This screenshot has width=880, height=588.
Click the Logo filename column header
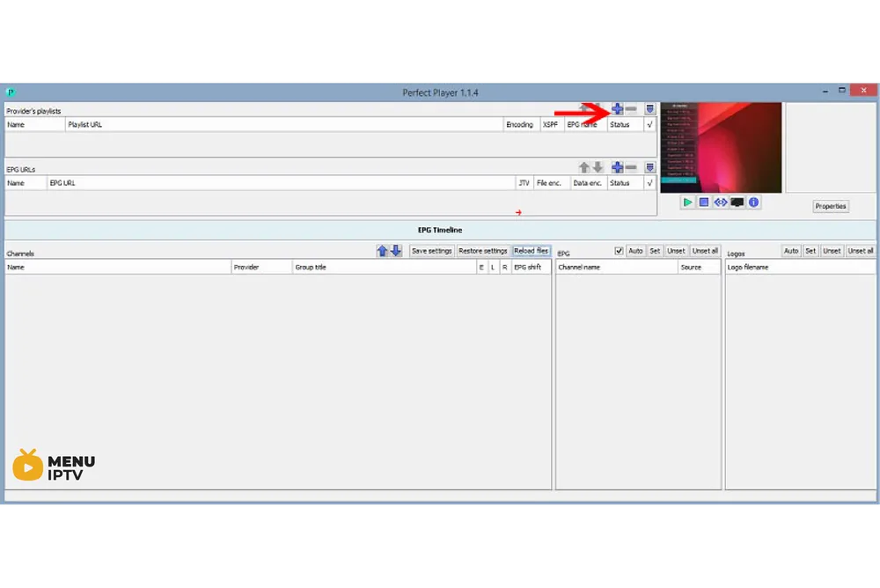pos(800,268)
